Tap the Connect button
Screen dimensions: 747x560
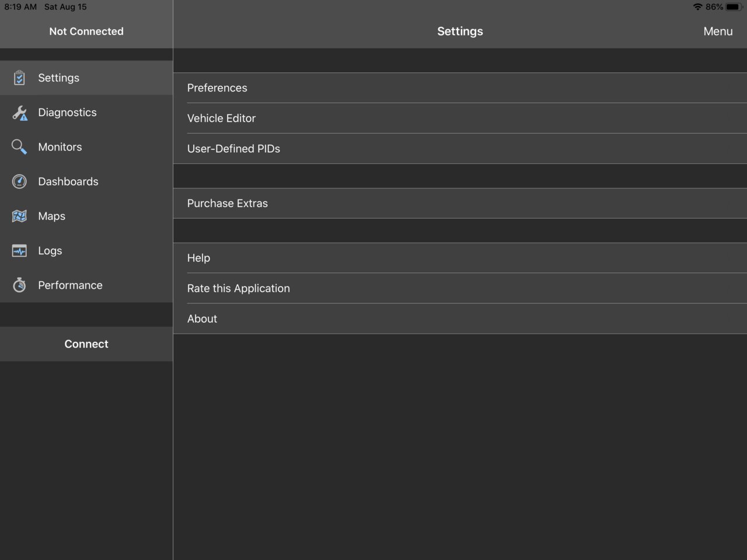click(86, 344)
